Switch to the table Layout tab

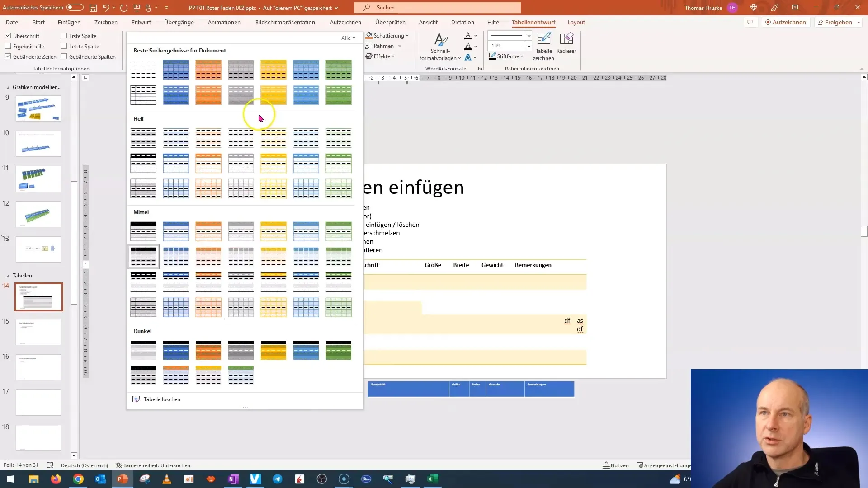point(576,22)
